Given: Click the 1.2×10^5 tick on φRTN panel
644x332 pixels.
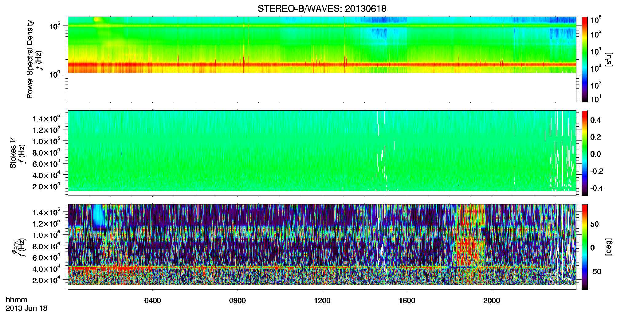Looking at the screenshot, I should point(46,224).
